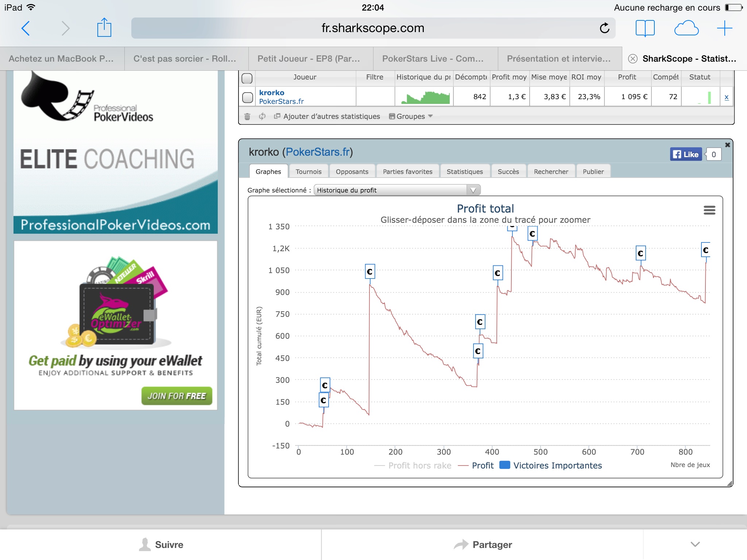Open the iCloud tabs cloud icon
Screen dimensions: 747x560
(x=686, y=28)
